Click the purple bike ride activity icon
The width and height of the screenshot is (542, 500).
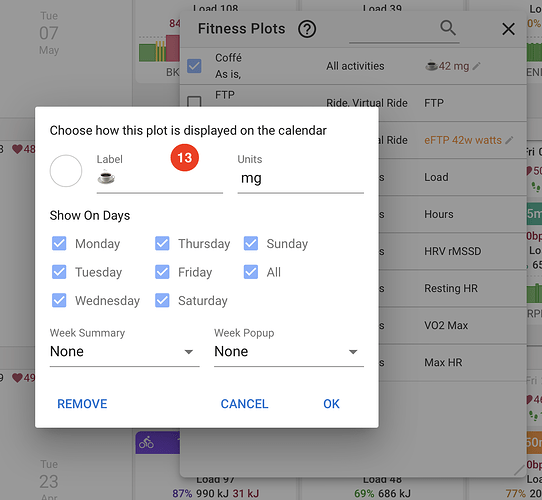coord(146,443)
